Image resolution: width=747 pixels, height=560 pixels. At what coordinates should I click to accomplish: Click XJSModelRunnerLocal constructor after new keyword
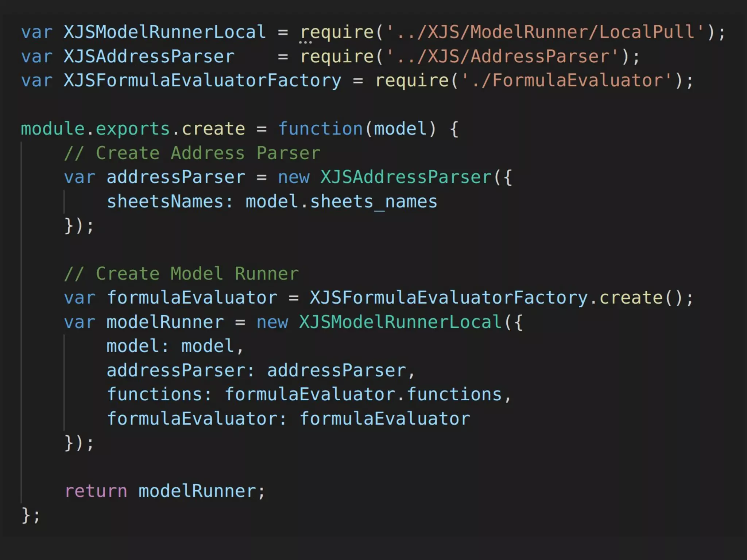pos(400,322)
